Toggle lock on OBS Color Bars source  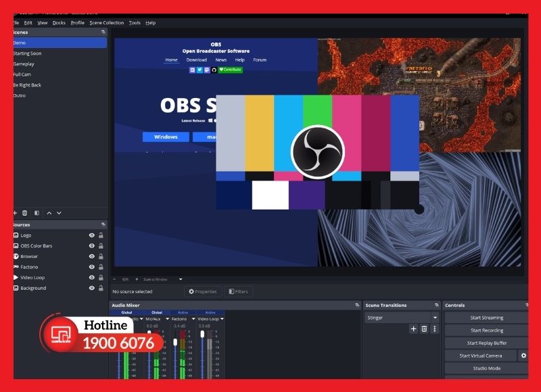[101, 246]
